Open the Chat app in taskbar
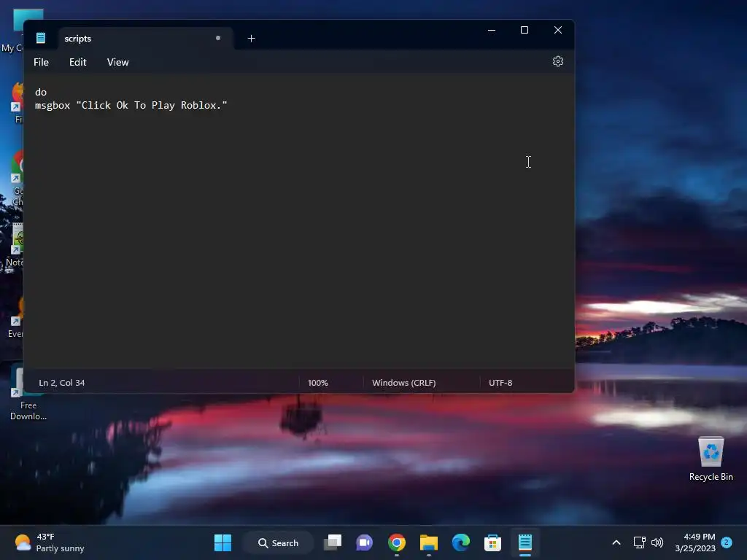This screenshot has height=560, width=747. 365,542
